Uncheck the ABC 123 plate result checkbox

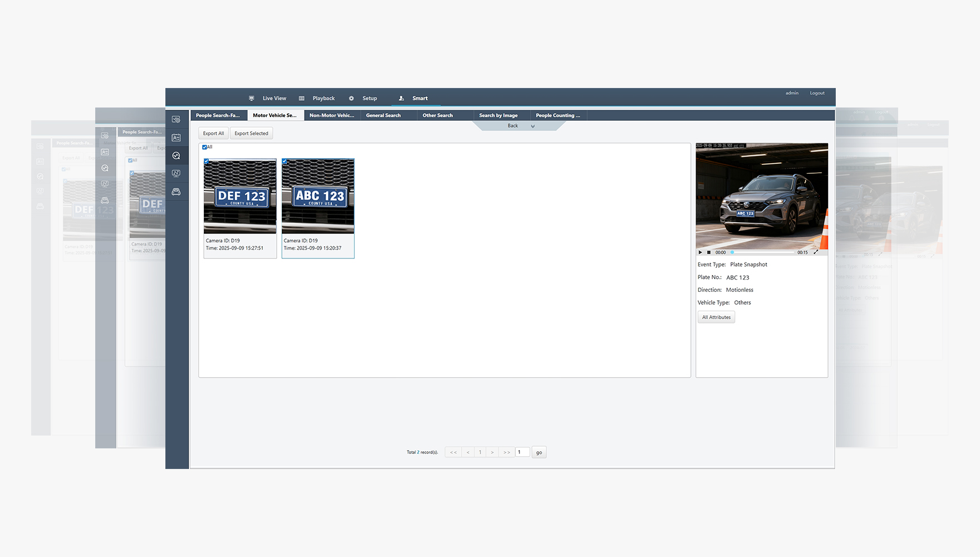point(285,162)
